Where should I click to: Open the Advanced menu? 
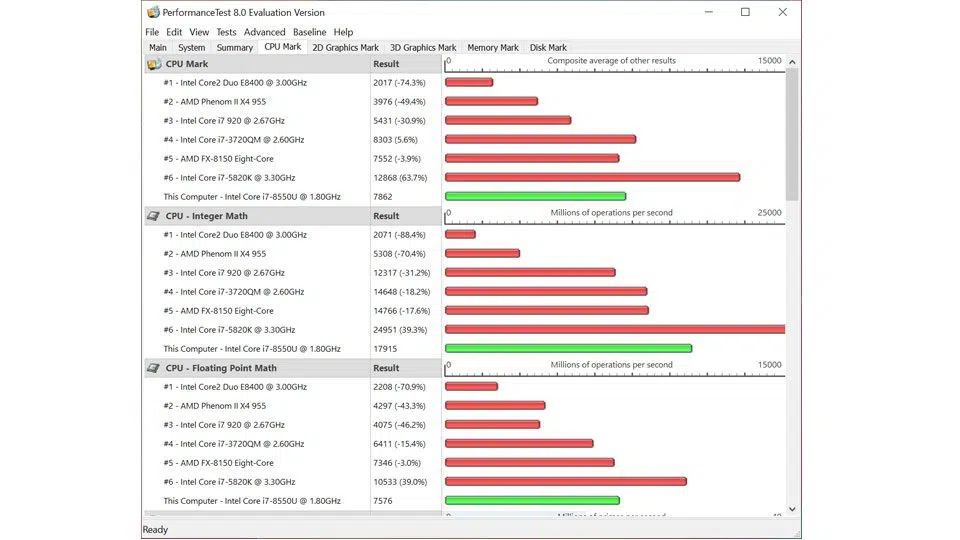pos(264,32)
